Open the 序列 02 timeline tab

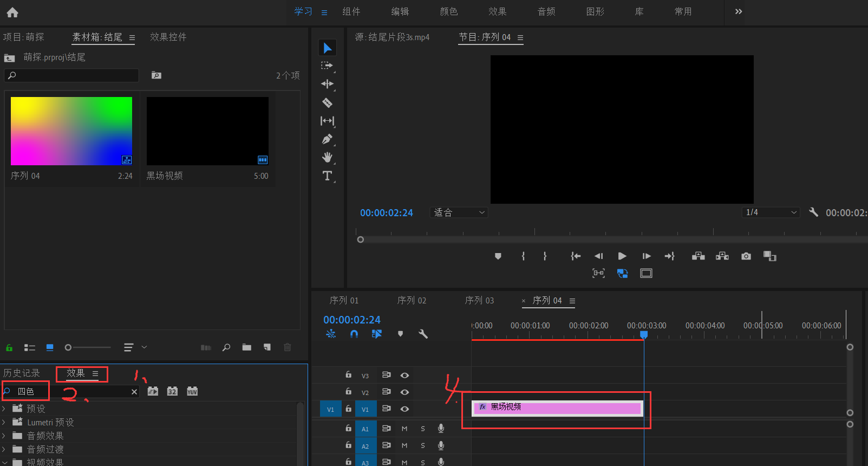click(412, 300)
